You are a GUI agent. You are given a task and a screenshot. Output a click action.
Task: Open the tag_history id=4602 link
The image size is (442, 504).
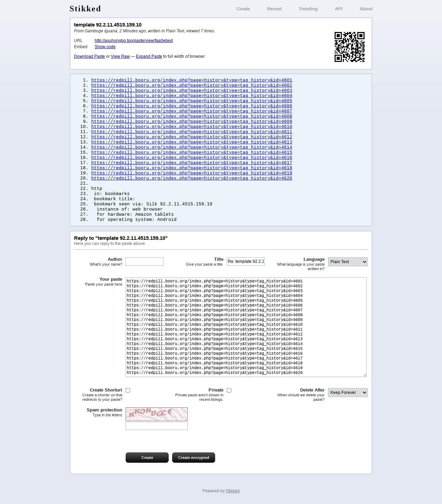coord(192,85)
